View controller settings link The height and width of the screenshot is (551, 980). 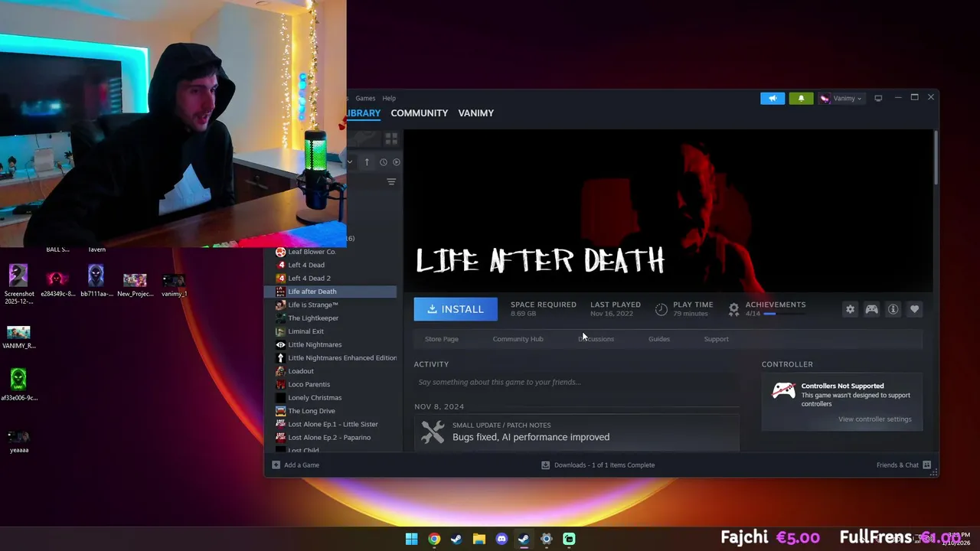tap(874, 419)
